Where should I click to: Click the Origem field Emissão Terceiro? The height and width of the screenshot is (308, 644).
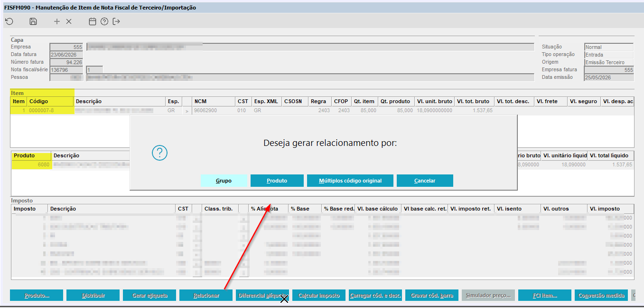click(x=609, y=62)
